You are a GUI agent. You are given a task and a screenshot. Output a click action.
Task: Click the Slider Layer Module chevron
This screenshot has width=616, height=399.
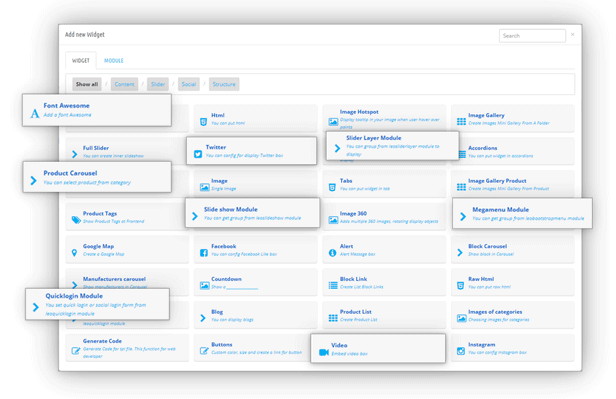337,148
